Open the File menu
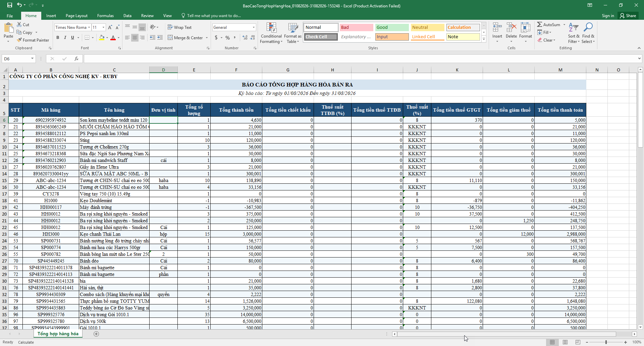Screen dimensions: 644x346 (x=10, y=16)
